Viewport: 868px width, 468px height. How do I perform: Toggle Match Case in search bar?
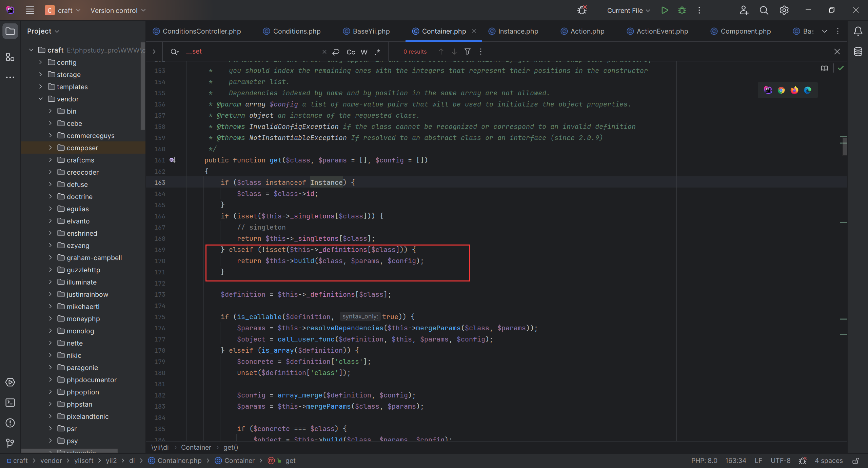pos(351,52)
